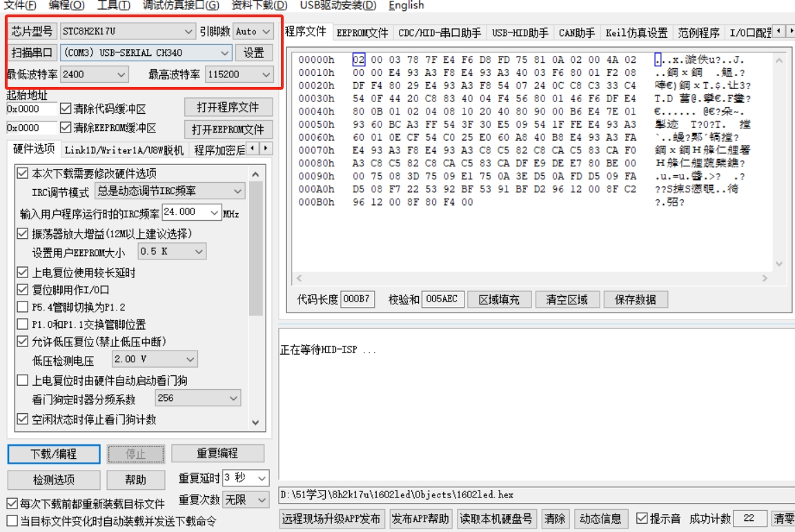Expand the 最低波特率 2400 dropdown
The height and width of the screenshot is (532, 795).
94,75
